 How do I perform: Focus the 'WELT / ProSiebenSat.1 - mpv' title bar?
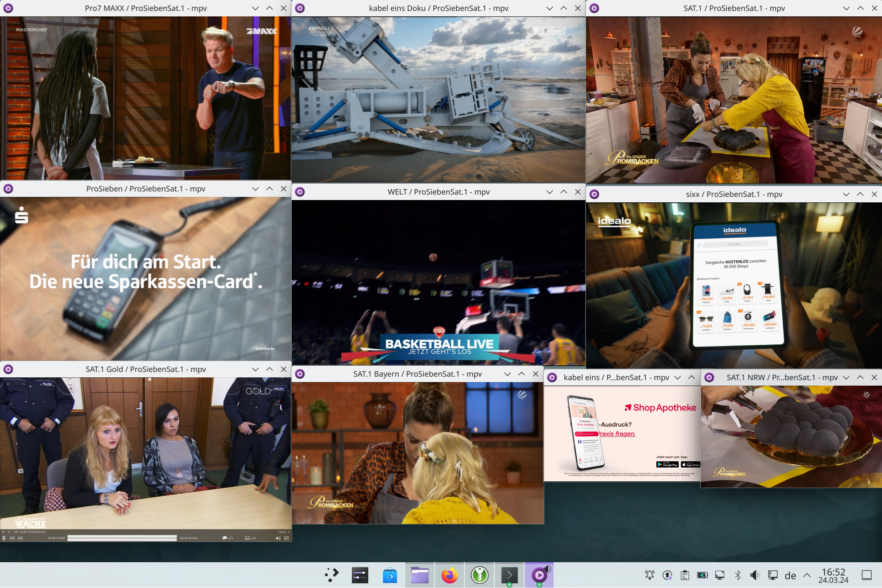click(x=438, y=192)
